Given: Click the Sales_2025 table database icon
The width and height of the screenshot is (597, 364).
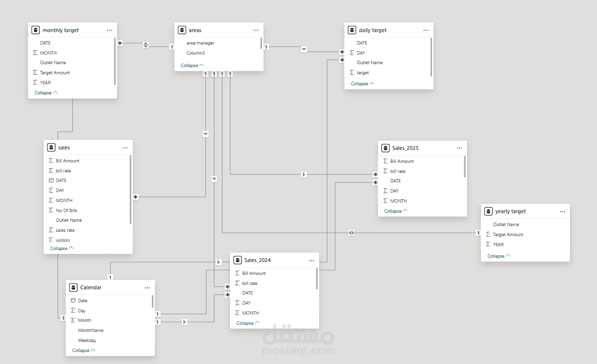Looking at the screenshot, I should pyautogui.click(x=385, y=148).
